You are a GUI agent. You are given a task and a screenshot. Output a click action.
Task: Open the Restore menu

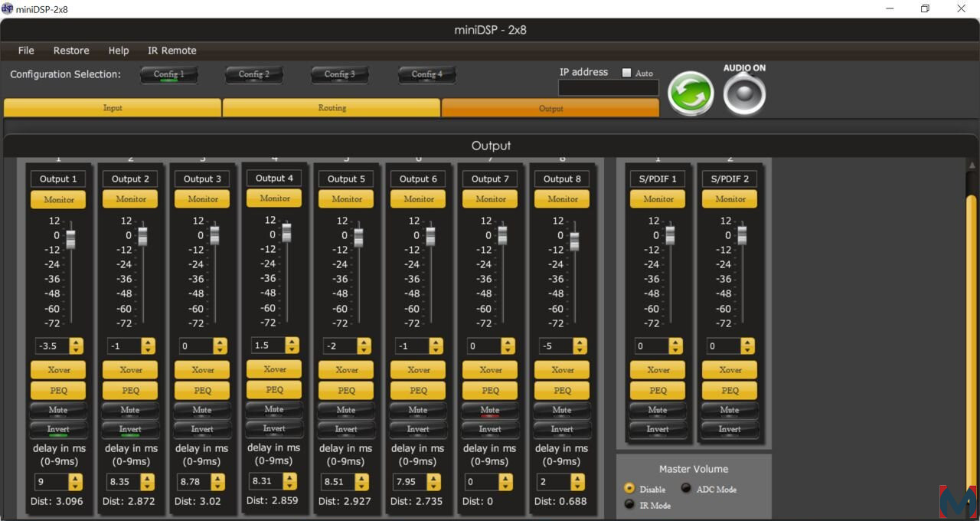click(71, 51)
